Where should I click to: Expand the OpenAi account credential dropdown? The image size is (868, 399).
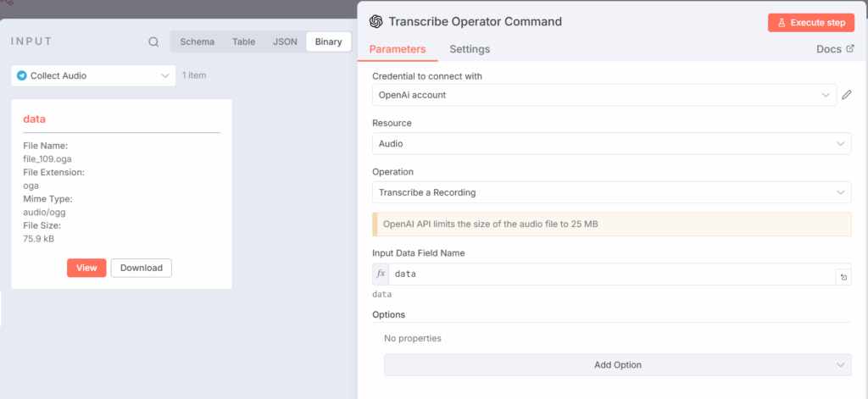point(604,95)
